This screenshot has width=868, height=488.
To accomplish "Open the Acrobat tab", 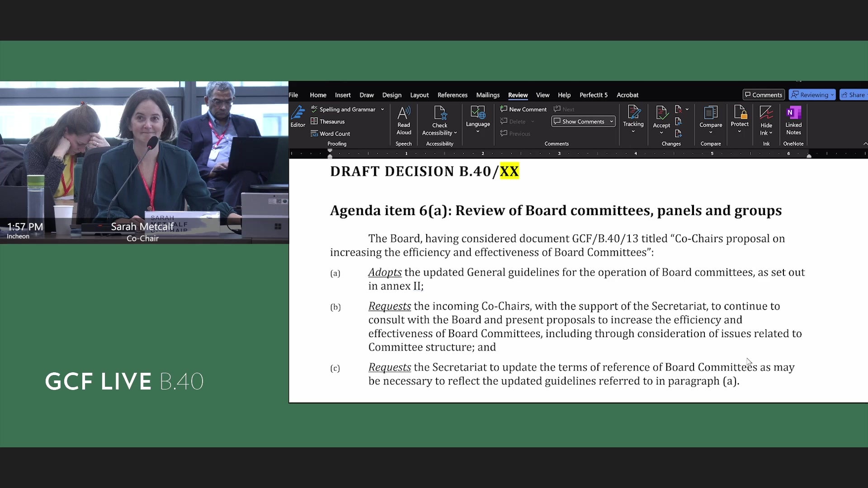I will coord(627,95).
